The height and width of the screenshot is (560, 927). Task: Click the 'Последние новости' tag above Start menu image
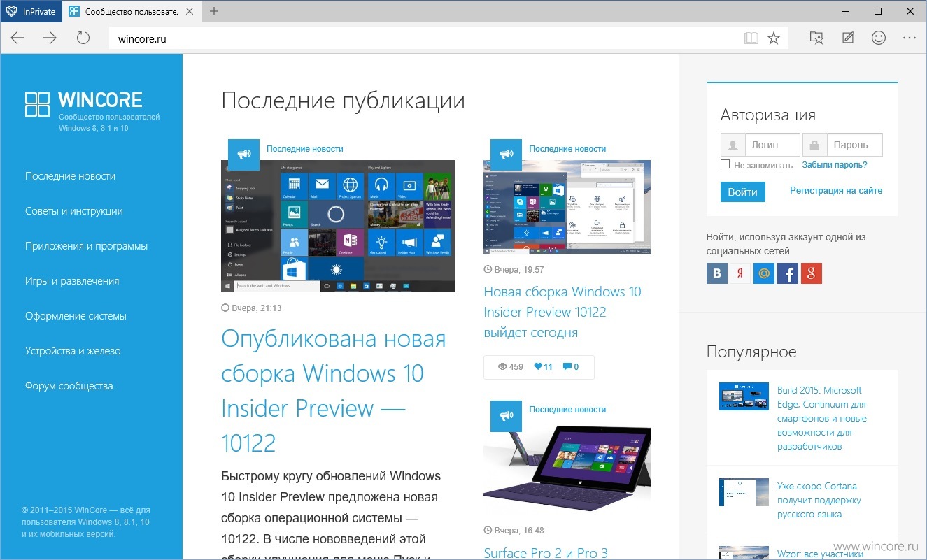point(305,148)
